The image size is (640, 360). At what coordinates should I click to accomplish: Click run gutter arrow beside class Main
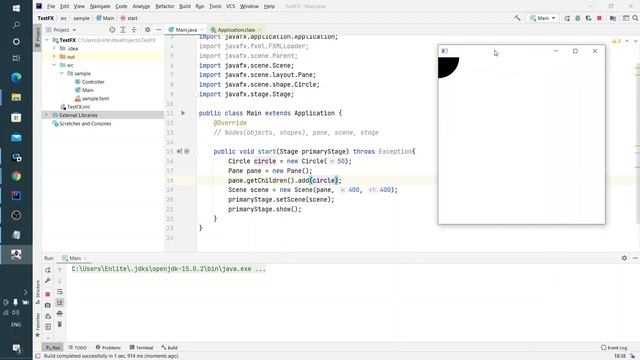pyautogui.click(x=183, y=113)
